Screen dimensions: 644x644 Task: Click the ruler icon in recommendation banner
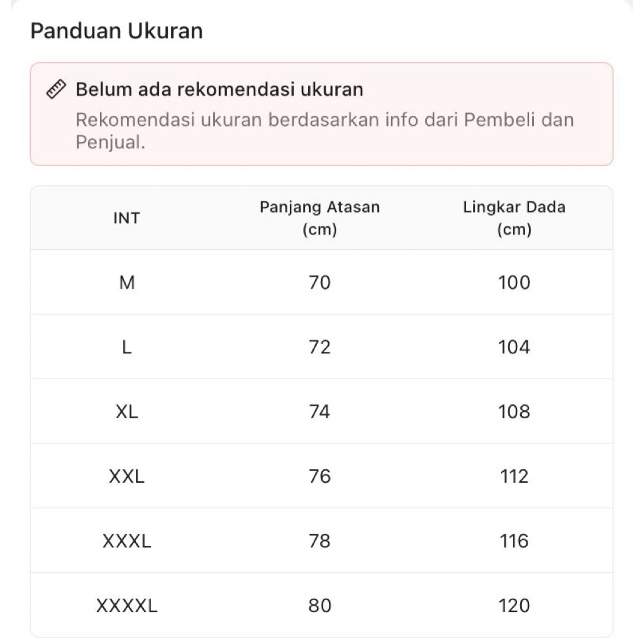(x=57, y=90)
